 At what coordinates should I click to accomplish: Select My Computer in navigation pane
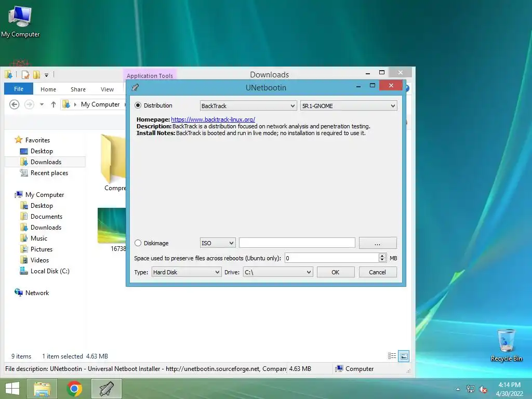(45, 195)
